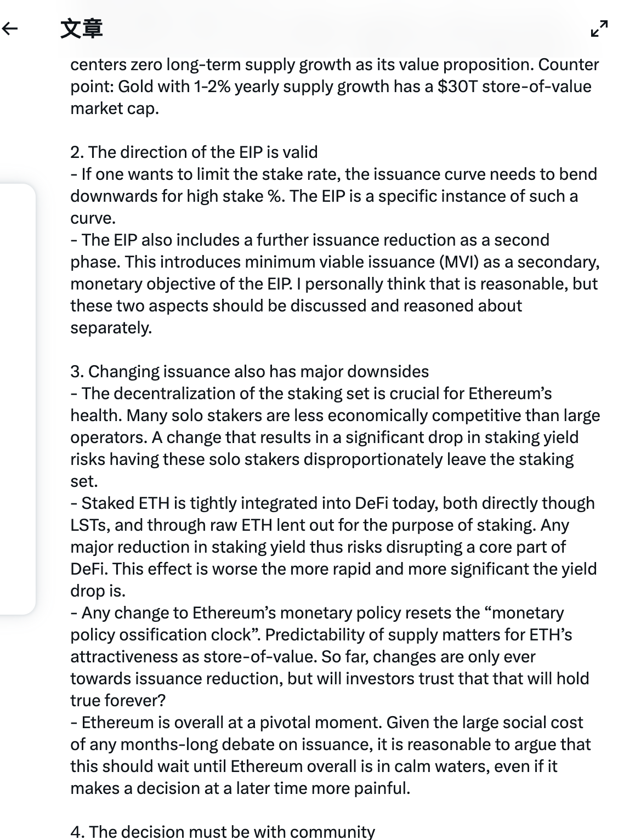Screen dimensions: 618x840
Task: Click heading "4. The decision must be with community"
Action: [x=223, y=831]
